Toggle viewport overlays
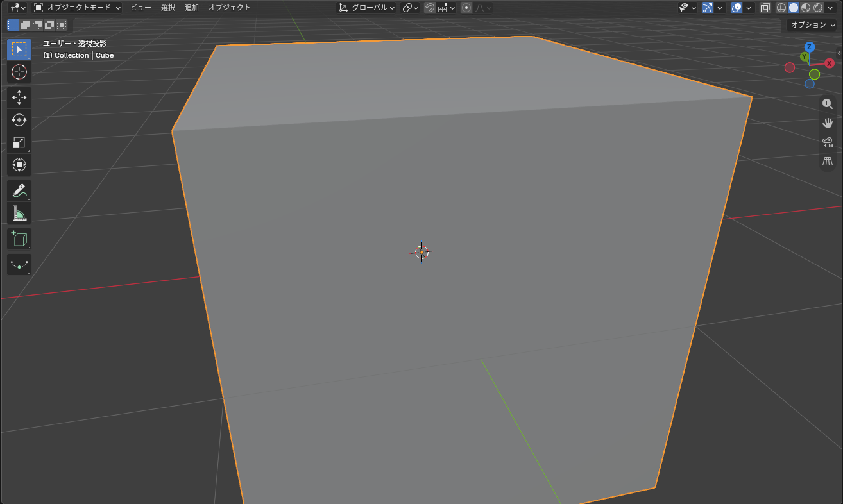Viewport: 843px width, 504px height. pyautogui.click(x=737, y=8)
